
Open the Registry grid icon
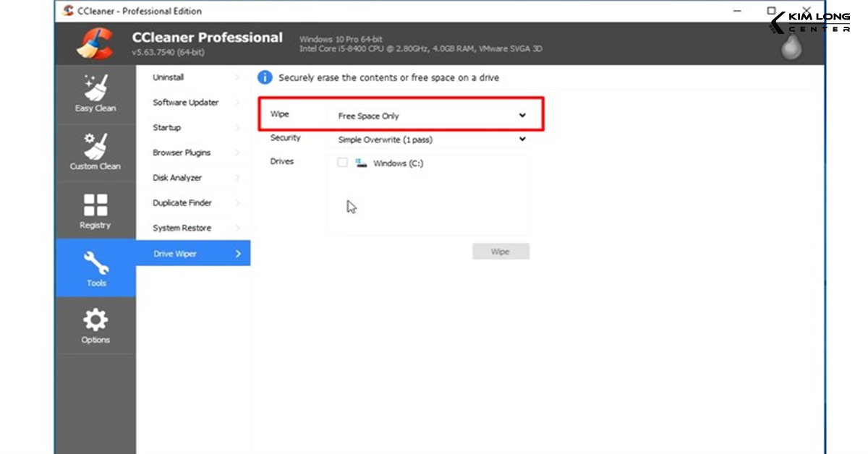point(95,205)
